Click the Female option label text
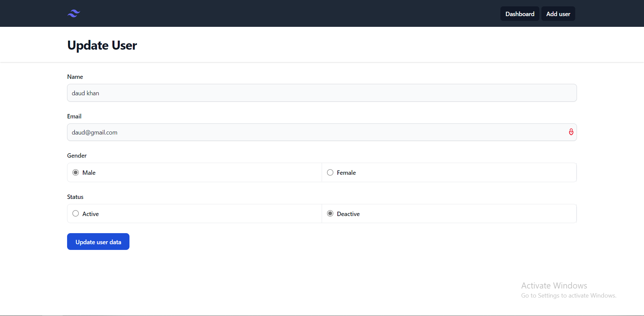The width and height of the screenshot is (644, 316). (x=347, y=172)
